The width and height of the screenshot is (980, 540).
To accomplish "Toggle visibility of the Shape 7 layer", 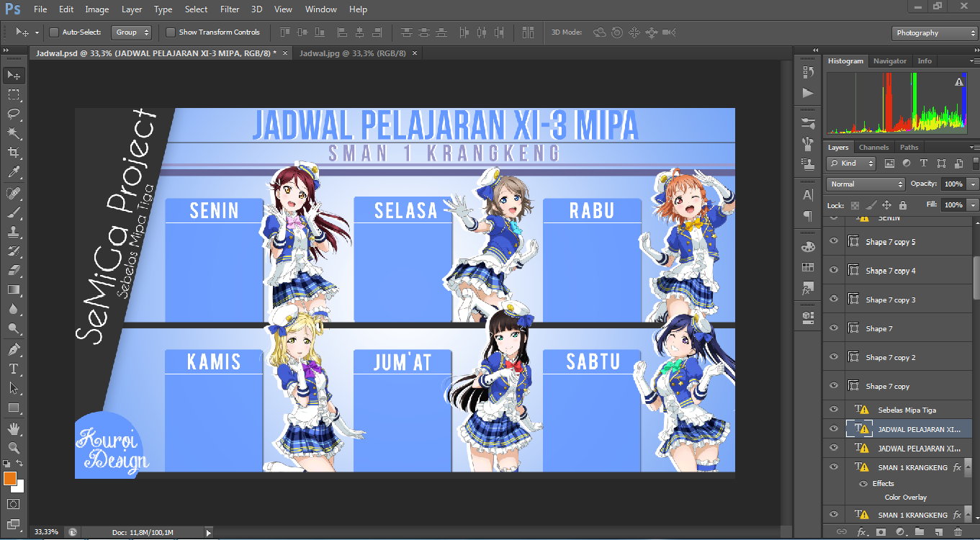I will (834, 328).
